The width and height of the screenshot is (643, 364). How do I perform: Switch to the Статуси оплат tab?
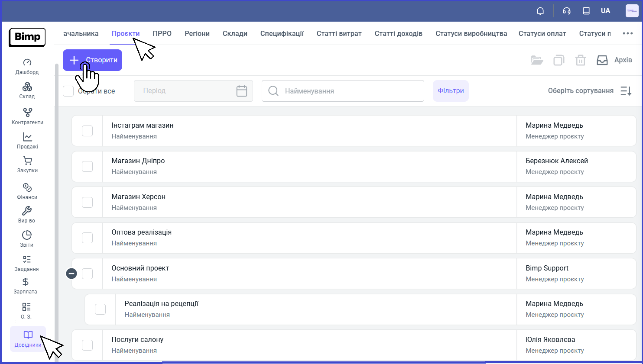click(542, 33)
